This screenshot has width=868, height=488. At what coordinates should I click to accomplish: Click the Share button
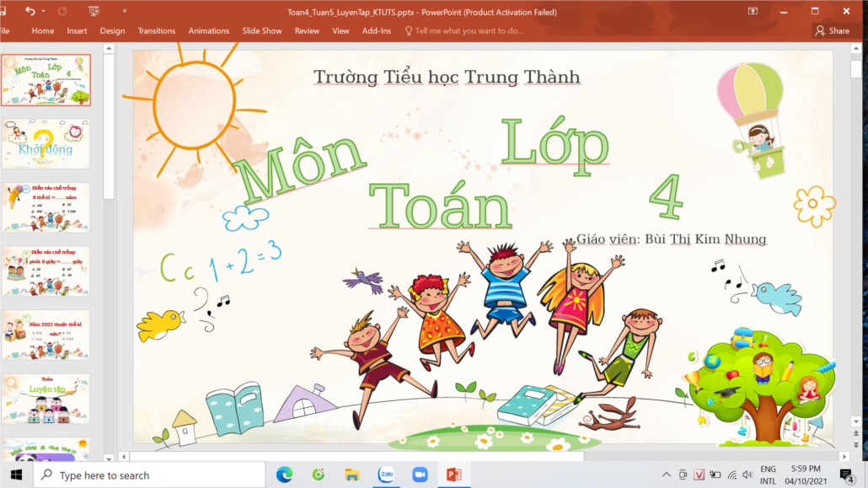coord(831,31)
